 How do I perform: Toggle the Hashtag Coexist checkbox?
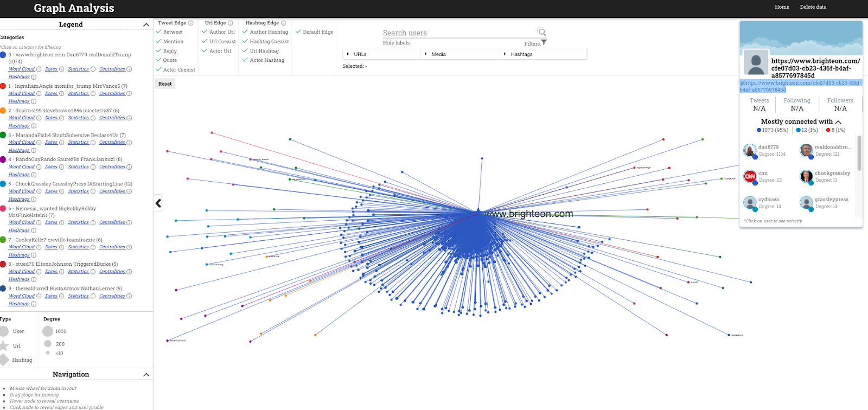[x=245, y=41]
